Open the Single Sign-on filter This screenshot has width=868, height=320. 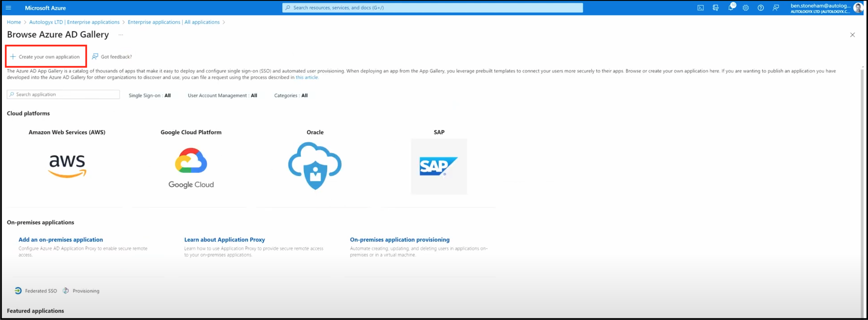pyautogui.click(x=150, y=96)
